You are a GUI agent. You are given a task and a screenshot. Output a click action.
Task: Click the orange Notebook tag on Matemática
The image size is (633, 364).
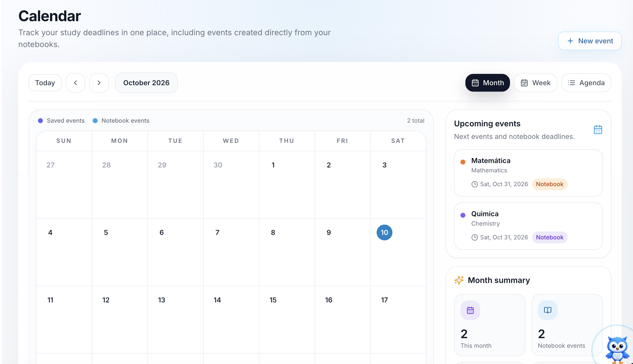pos(549,184)
